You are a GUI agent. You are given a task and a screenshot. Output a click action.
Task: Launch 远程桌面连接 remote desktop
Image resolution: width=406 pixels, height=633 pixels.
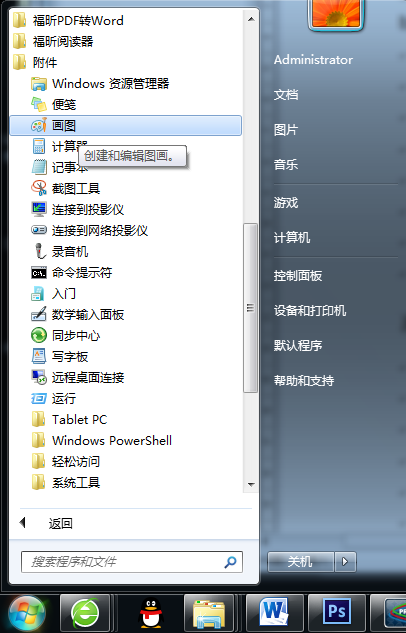click(126, 377)
